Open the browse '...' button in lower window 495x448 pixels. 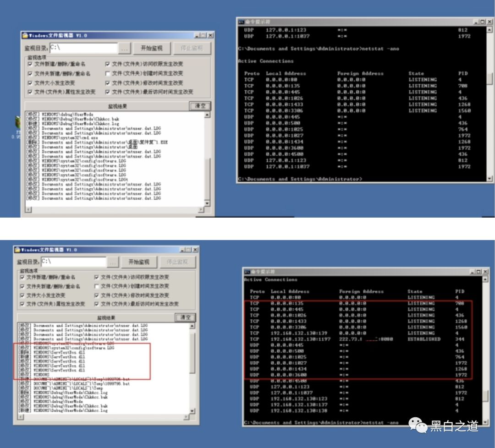click(x=113, y=262)
